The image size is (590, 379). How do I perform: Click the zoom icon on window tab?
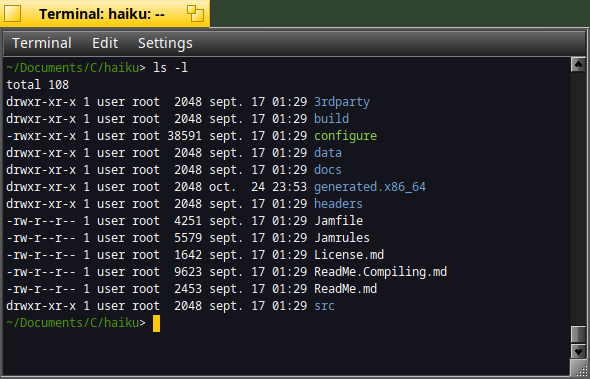pyautogui.click(x=195, y=14)
